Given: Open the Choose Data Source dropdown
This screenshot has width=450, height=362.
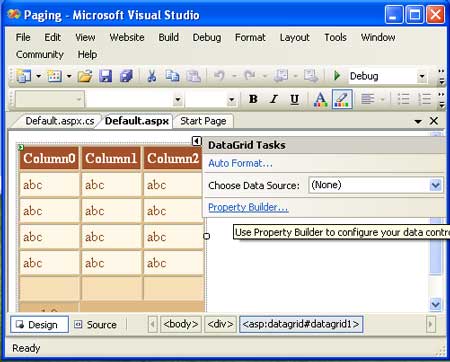Looking at the screenshot, I should 436,185.
